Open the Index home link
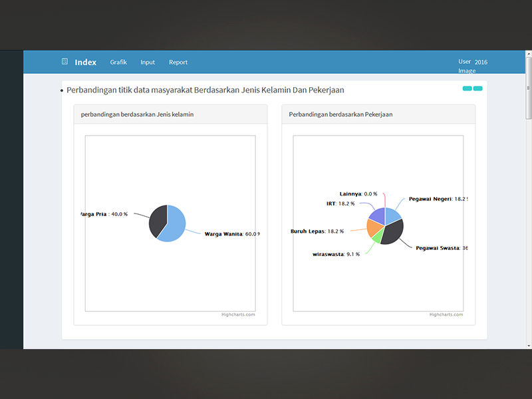Image resolution: width=532 pixels, height=399 pixels. tap(86, 62)
